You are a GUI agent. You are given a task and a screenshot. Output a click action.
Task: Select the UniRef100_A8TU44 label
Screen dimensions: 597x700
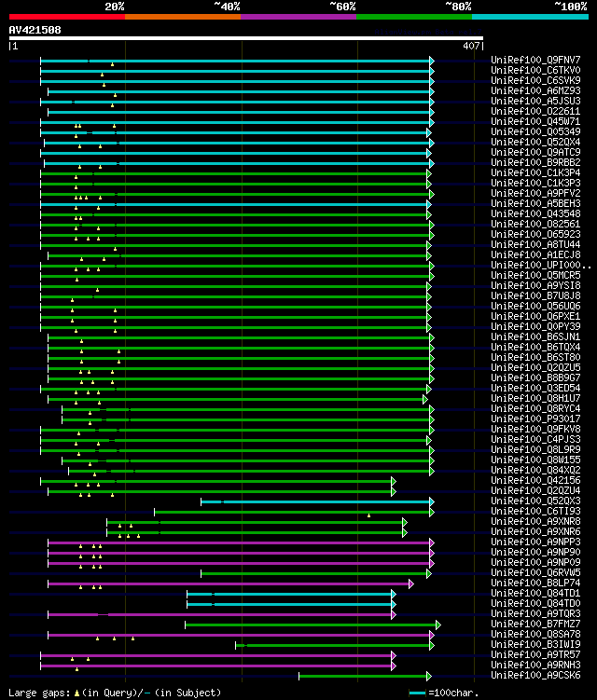tap(535, 244)
